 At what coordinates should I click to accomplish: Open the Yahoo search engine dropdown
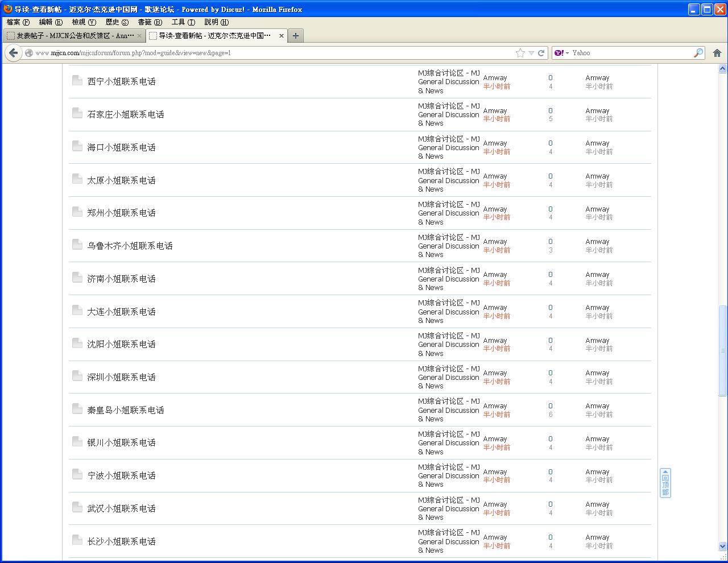[x=561, y=53]
